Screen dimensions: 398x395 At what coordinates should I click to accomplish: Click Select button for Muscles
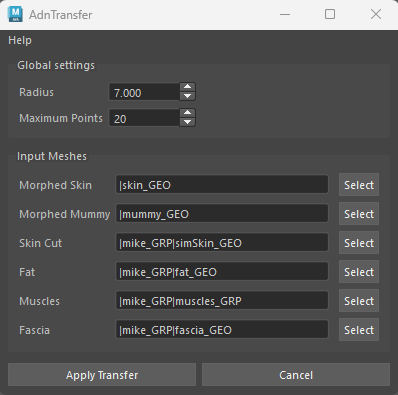(359, 301)
